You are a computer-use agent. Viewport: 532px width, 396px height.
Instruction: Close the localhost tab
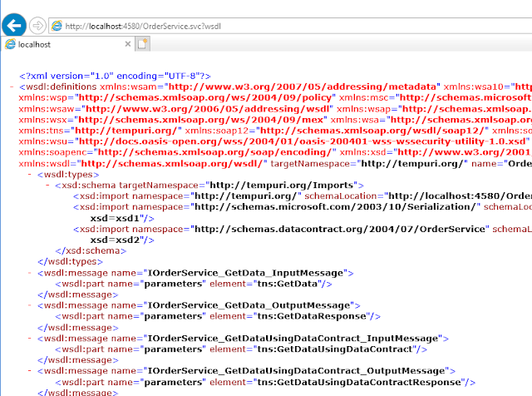point(128,44)
